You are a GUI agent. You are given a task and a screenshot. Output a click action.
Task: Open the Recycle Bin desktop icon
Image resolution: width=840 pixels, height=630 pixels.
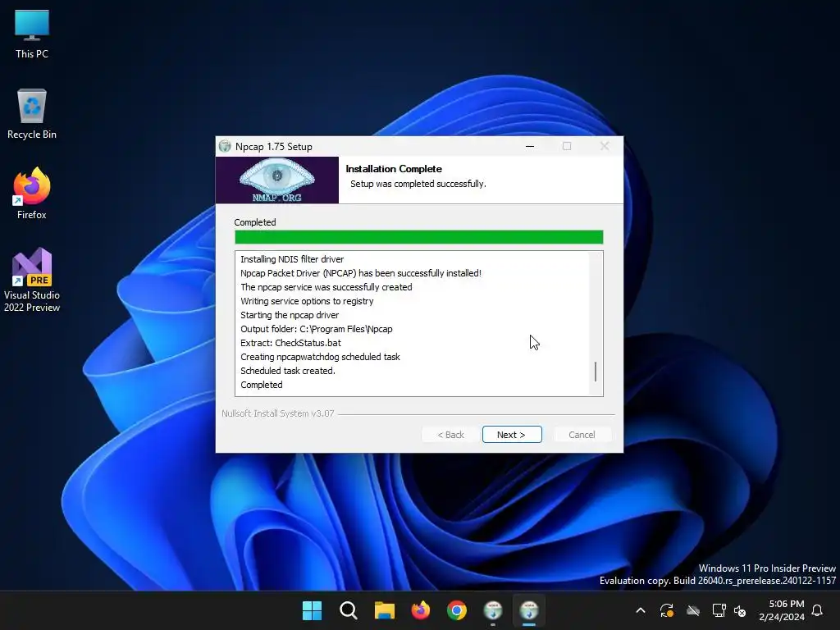click(32, 114)
